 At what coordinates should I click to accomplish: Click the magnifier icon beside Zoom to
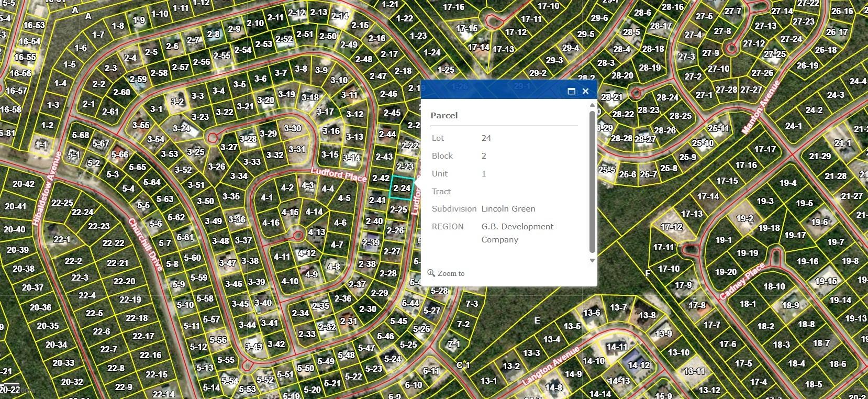pos(431,273)
